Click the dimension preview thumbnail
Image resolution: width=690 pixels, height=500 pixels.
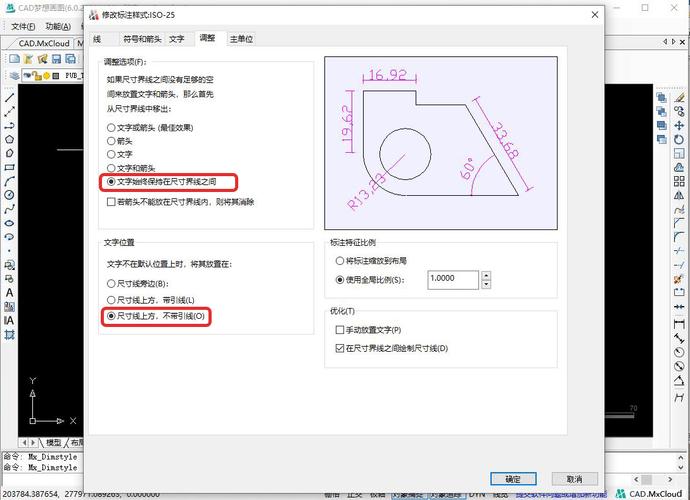click(x=441, y=143)
